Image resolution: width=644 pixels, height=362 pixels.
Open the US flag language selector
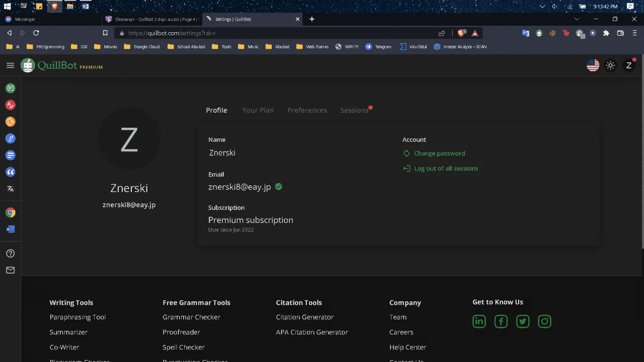(x=593, y=65)
